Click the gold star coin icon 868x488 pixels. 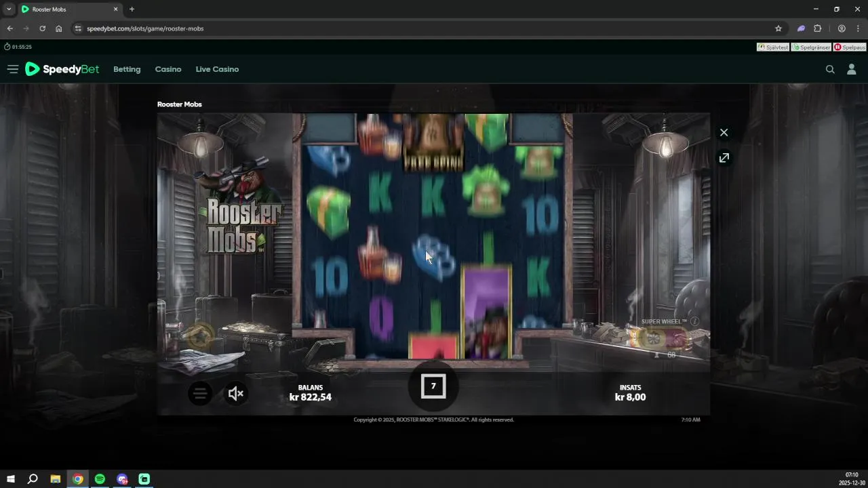click(x=200, y=335)
